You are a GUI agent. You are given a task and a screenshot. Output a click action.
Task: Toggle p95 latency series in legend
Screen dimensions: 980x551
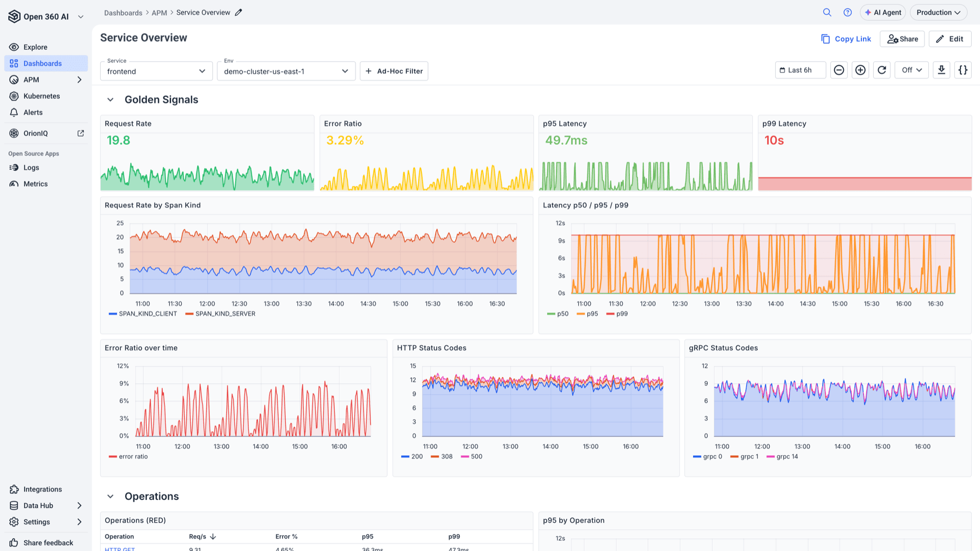[x=587, y=314]
